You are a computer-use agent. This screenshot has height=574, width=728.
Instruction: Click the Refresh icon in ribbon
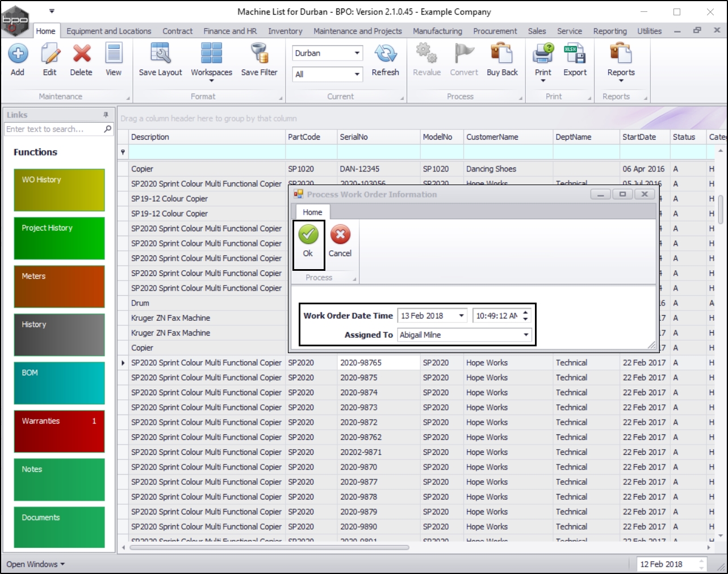[x=385, y=54]
